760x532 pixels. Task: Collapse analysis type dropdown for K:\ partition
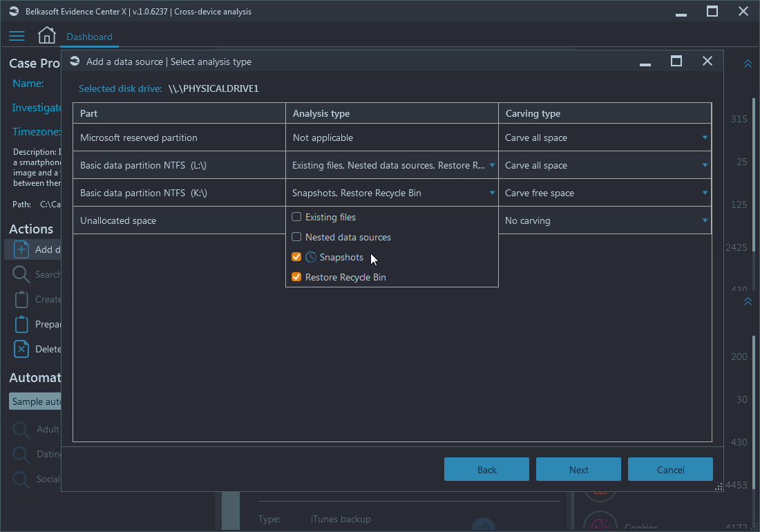492,193
